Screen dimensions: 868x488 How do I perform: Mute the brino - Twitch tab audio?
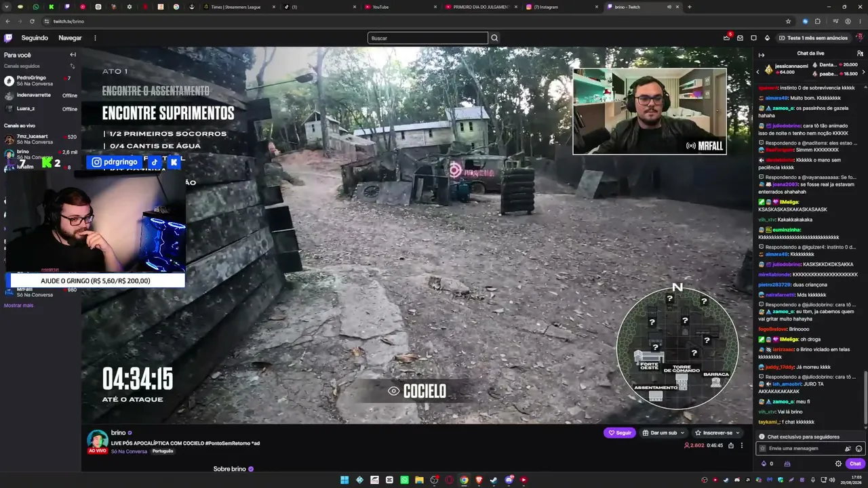tap(669, 7)
